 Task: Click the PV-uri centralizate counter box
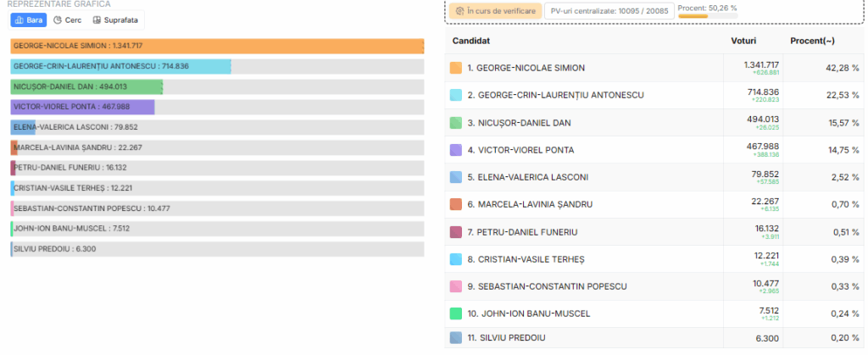click(609, 11)
